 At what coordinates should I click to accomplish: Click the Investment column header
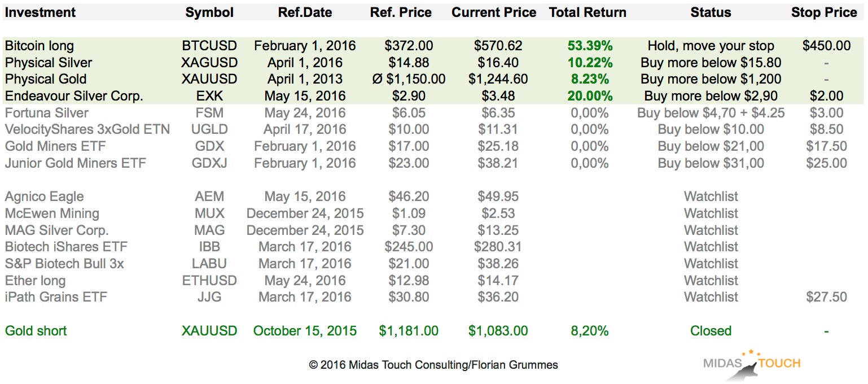(x=41, y=12)
